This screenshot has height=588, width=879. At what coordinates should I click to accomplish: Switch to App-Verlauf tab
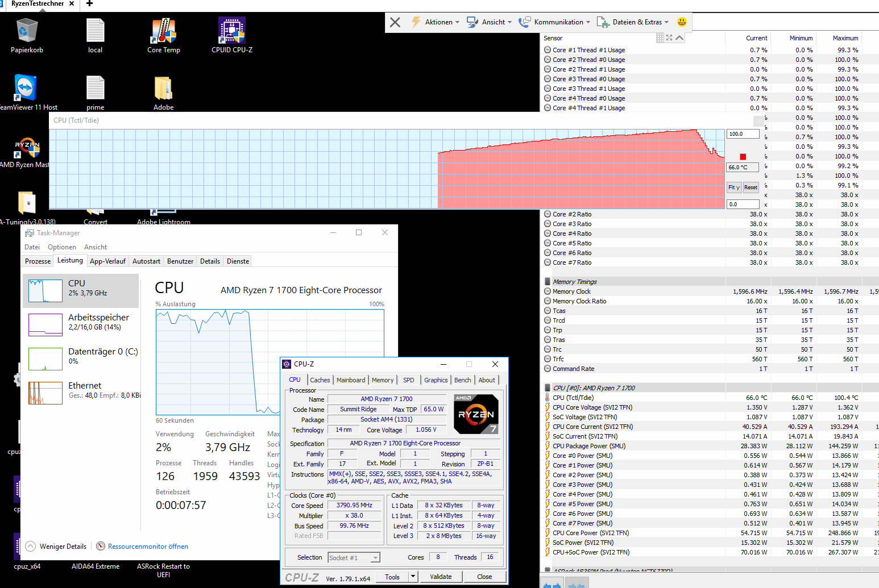click(107, 261)
